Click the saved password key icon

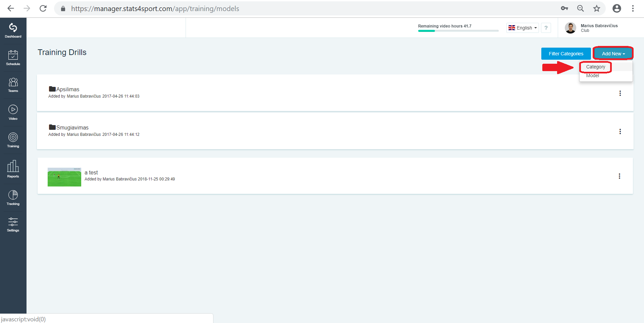click(x=564, y=8)
